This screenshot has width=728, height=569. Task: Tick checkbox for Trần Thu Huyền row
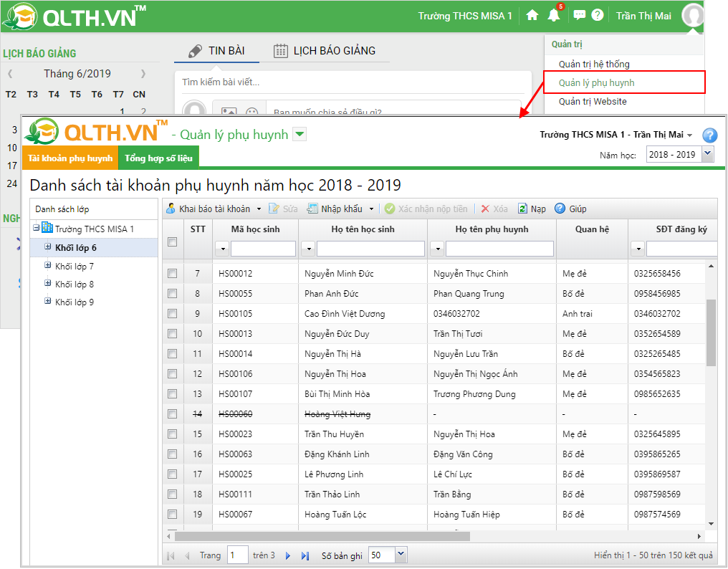172,434
